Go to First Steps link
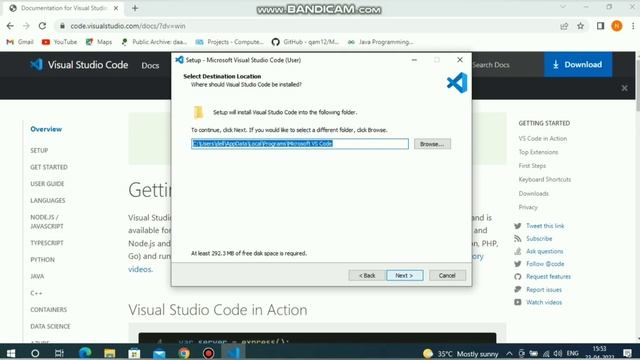Screen dimensions: 640x360 click(532, 166)
